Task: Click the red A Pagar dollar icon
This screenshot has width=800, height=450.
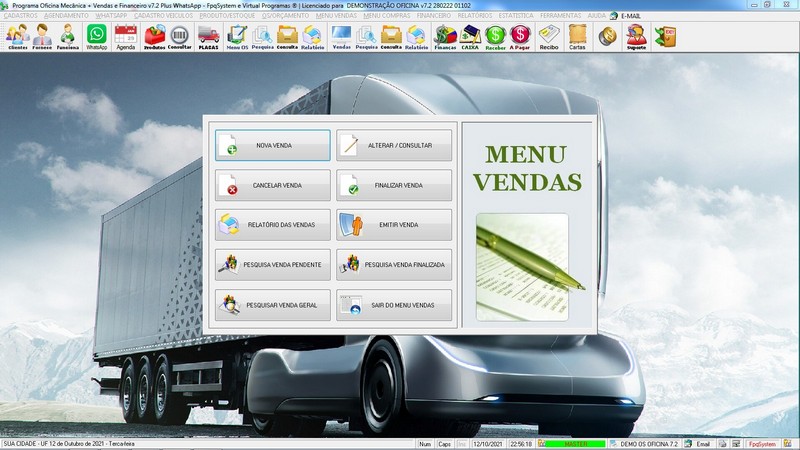Action: tap(520, 37)
